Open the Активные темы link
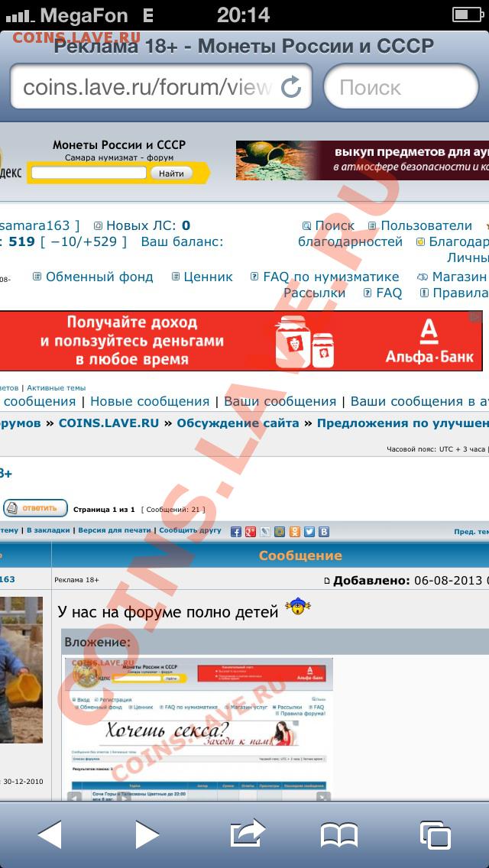489x868 pixels. tap(57, 388)
